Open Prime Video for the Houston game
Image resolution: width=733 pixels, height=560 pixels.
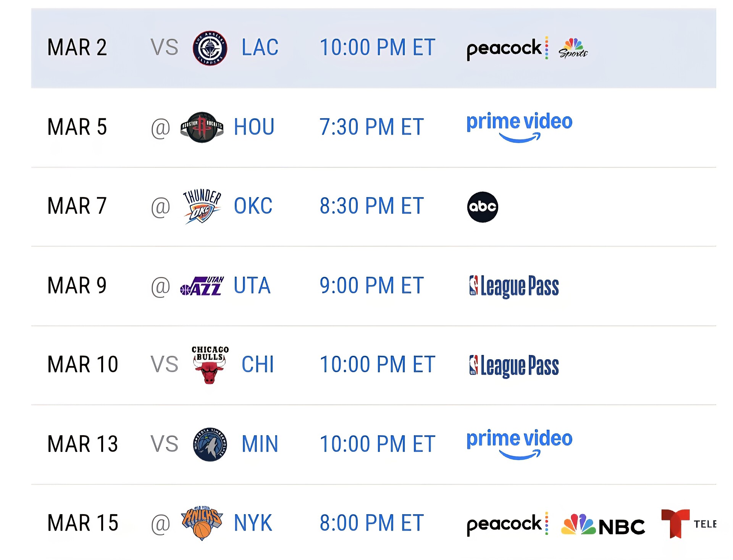pos(519,127)
